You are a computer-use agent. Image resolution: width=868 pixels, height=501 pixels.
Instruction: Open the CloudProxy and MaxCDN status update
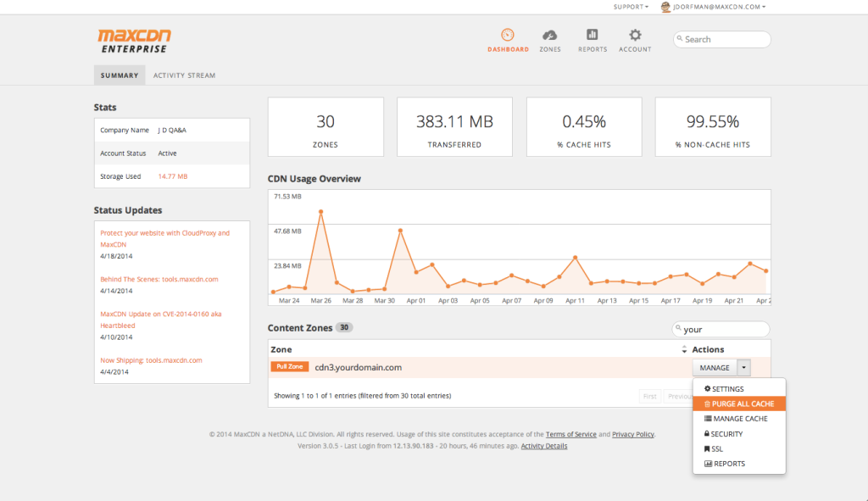tap(165, 238)
